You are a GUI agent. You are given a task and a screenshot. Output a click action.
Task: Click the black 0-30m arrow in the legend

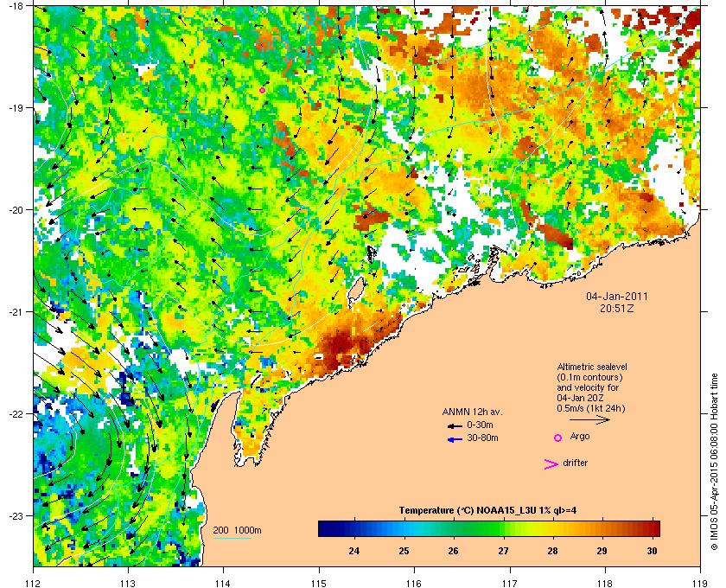(455, 425)
